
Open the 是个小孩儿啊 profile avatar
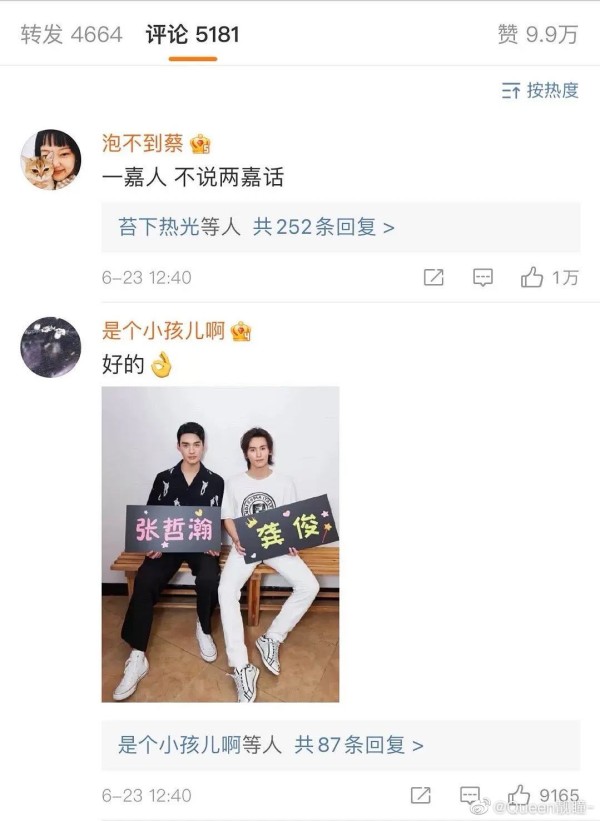(x=51, y=347)
